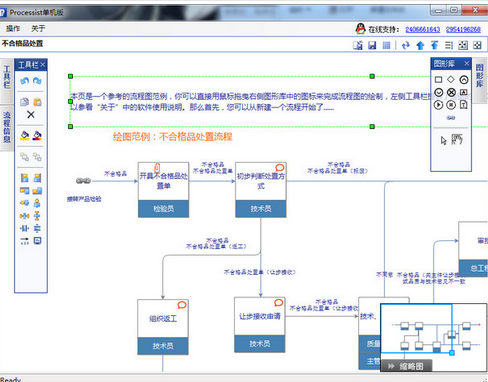Click the comment bubble on 组织返工 box
Image resolution: width=488 pixels, height=382 pixels.
coord(182,305)
